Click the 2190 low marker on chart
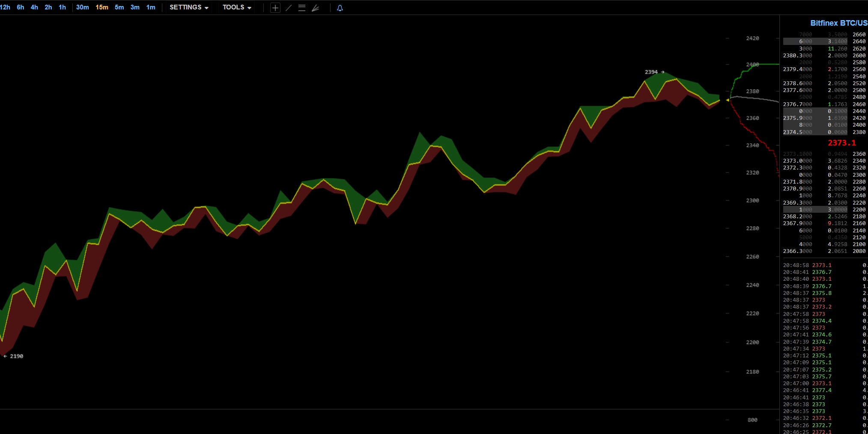The width and height of the screenshot is (868, 434). [x=13, y=356]
